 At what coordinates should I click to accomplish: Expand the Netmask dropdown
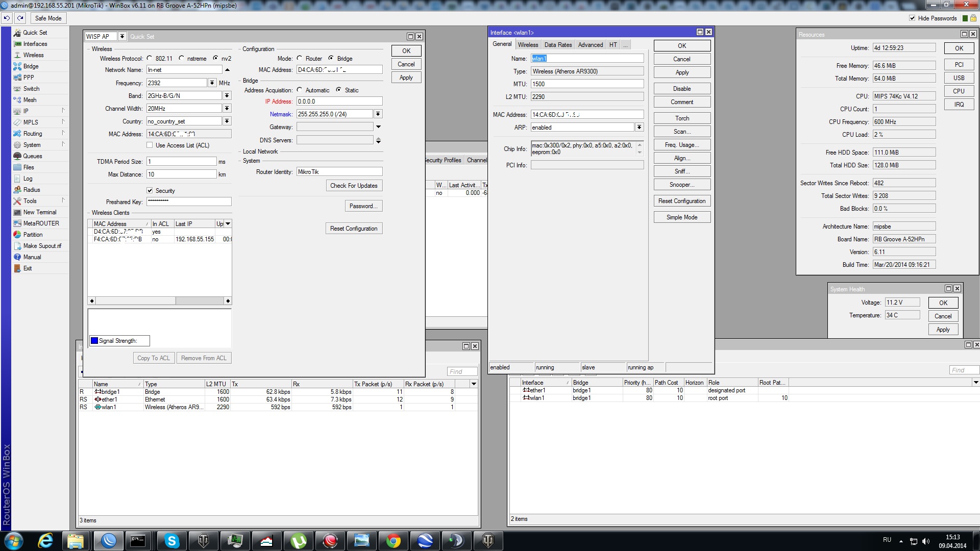coord(378,114)
